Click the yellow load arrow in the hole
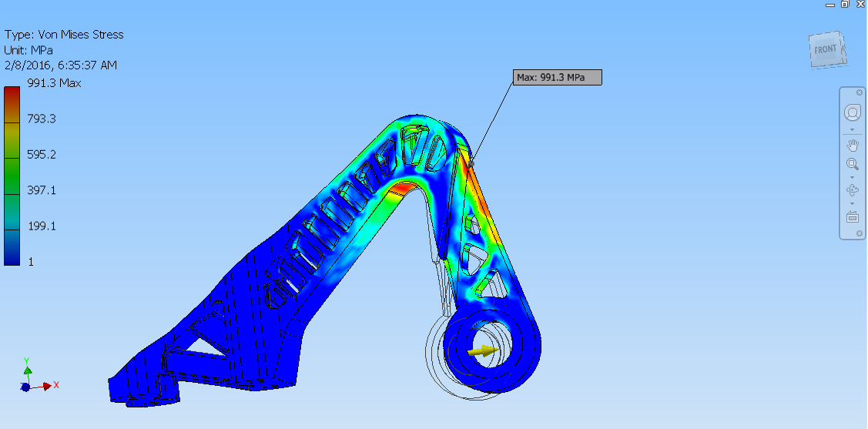 tap(483, 351)
